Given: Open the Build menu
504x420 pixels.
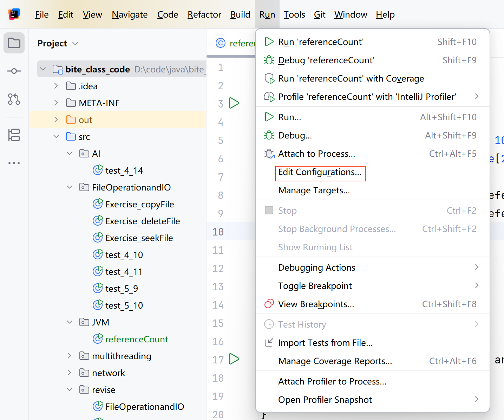Looking at the screenshot, I should (x=240, y=14).
